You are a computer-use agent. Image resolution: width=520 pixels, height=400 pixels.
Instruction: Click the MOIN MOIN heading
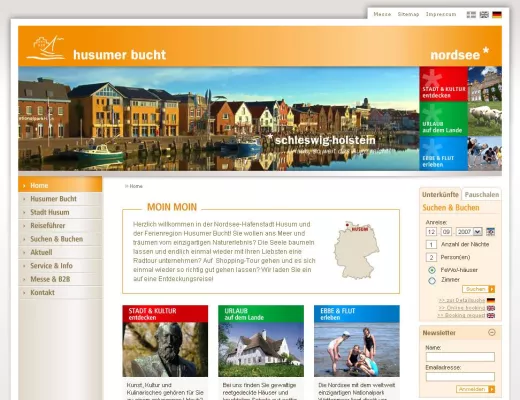(x=172, y=207)
